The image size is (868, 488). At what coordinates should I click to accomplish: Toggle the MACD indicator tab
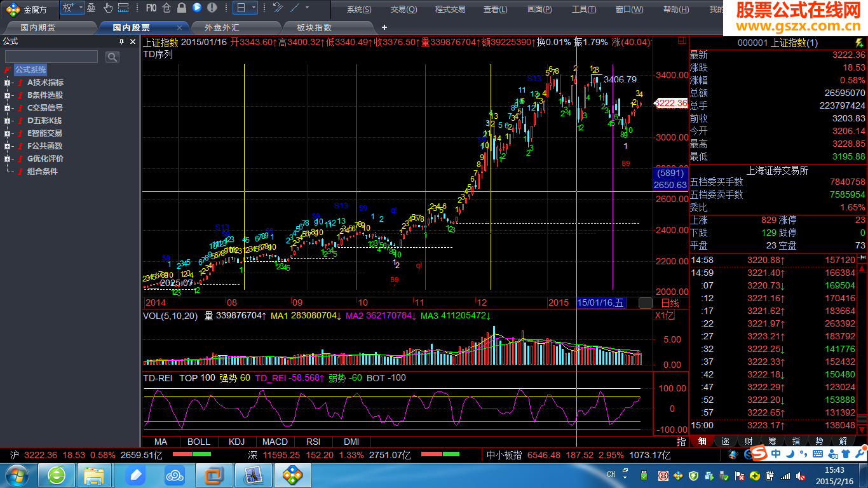point(275,442)
